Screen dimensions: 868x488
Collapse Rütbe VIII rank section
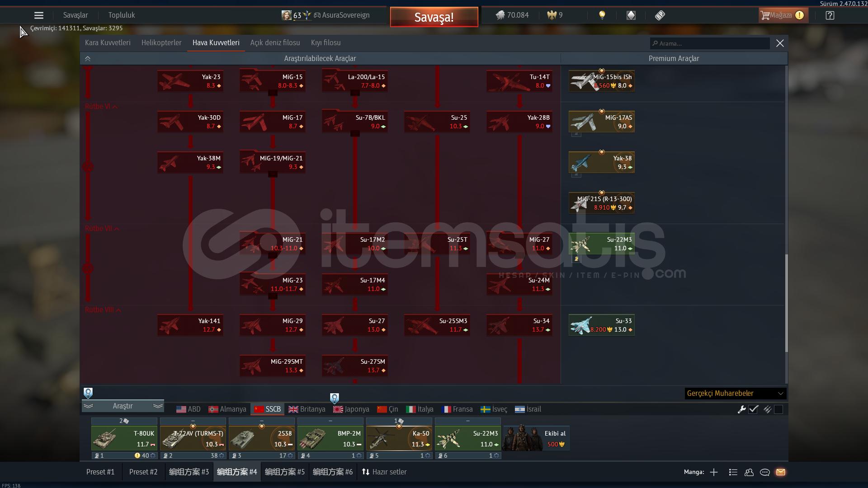[x=103, y=310]
